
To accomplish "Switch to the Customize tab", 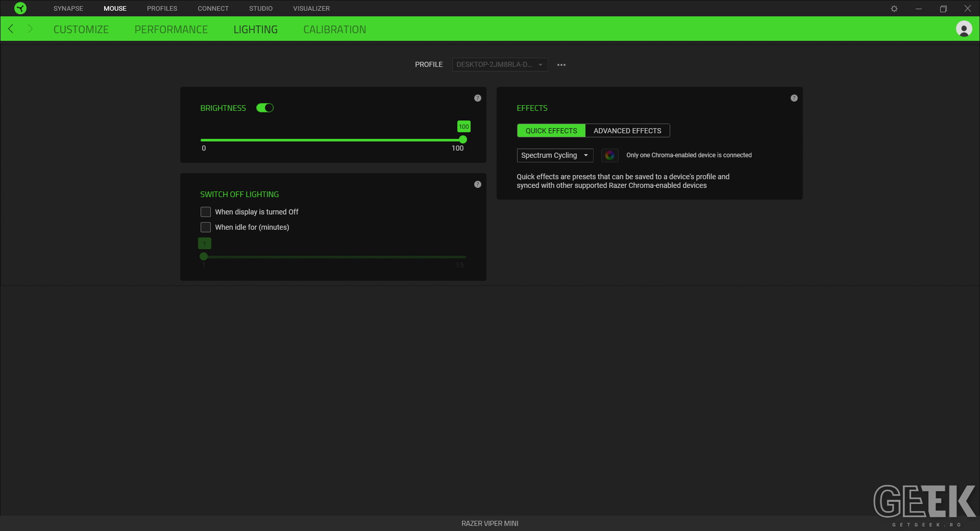I will [81, 30].
